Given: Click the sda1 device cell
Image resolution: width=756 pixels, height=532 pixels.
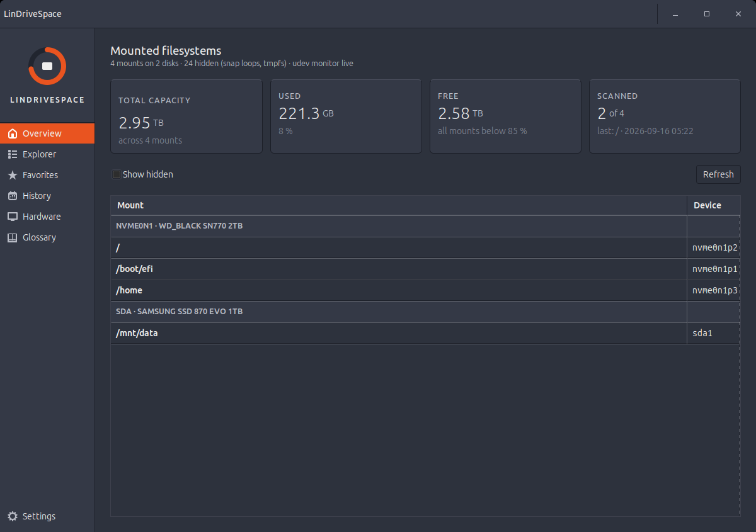Looking at the screenshot, I should coord(714,334).
